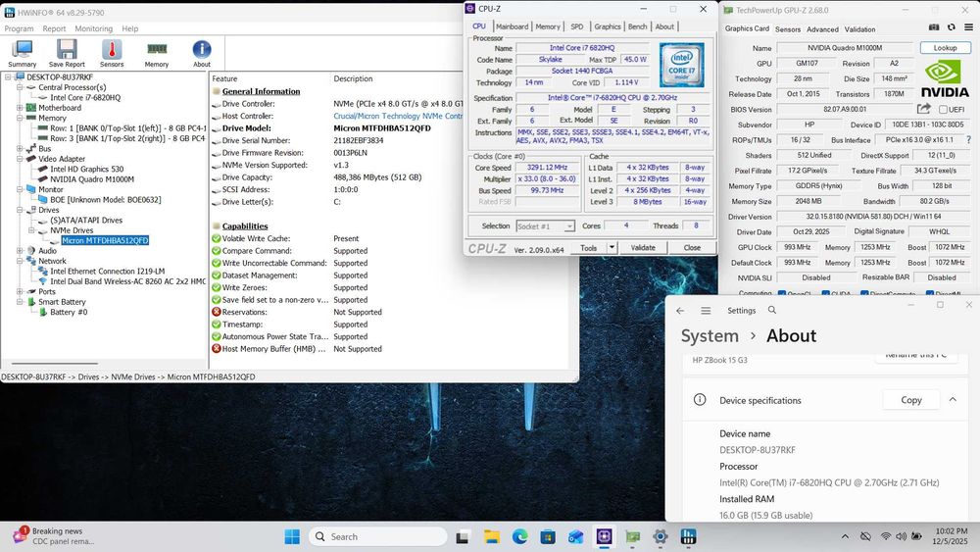Click Lookup button in GPU-Z
This screenshot has height=552, width=980.
[945, 47]
